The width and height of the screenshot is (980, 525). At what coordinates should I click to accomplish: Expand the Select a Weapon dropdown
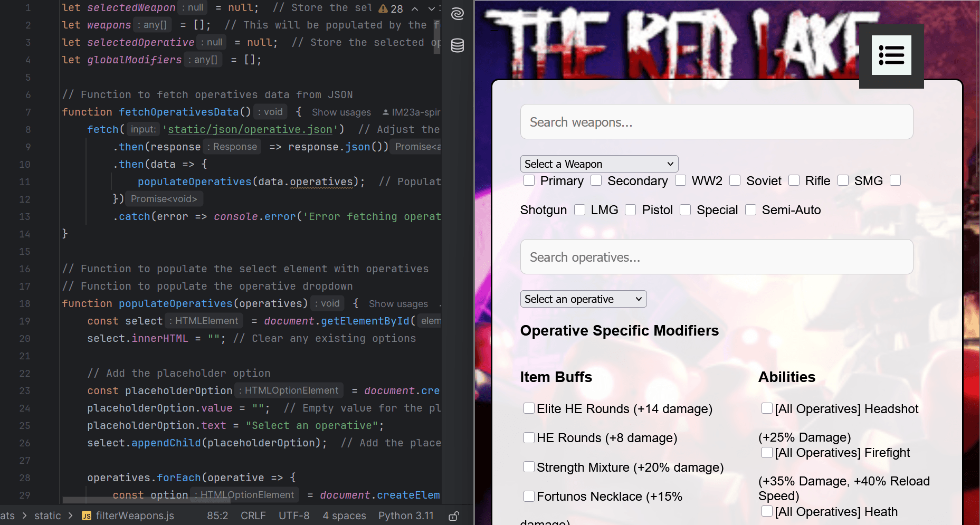[x=599, y=164]
